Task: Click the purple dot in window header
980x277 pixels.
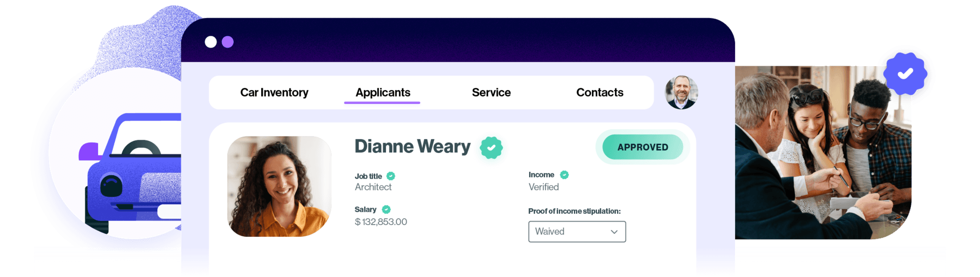Action: 228,42
